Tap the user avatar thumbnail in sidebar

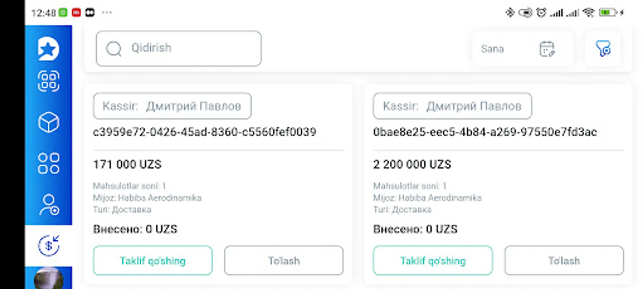tap(49, 279)
